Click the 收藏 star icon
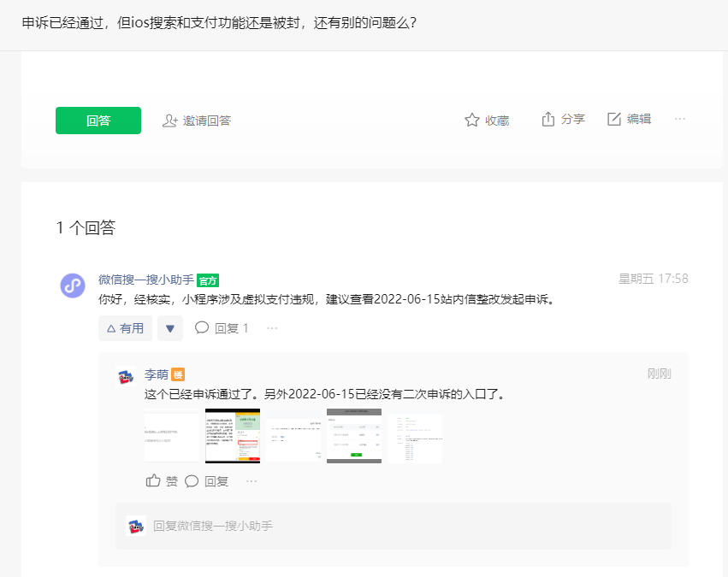 point(471,121)
